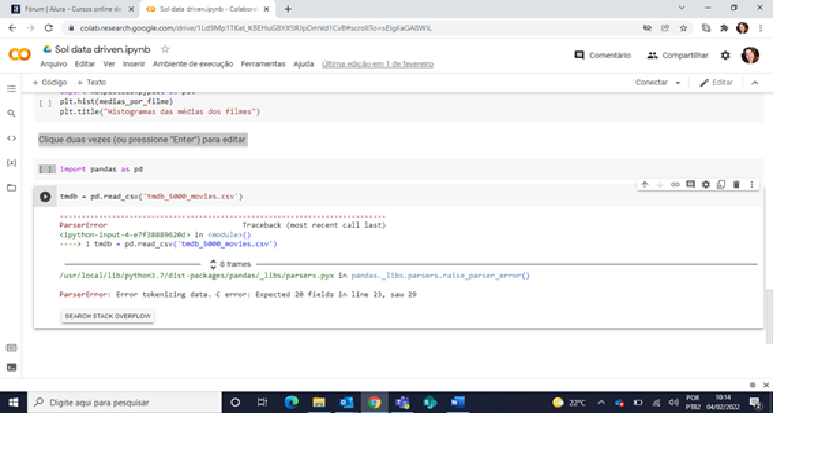Open Chrome extensions puzzle icon

pos(724,28)
